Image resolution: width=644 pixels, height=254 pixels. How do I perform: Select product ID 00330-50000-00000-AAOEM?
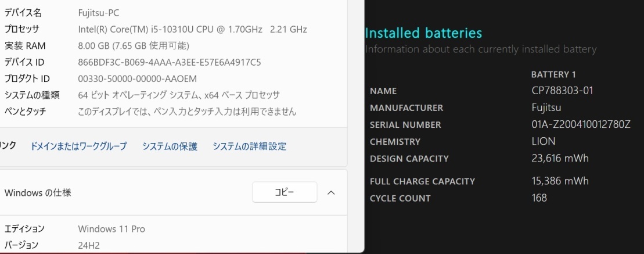(x=137, y=78)
